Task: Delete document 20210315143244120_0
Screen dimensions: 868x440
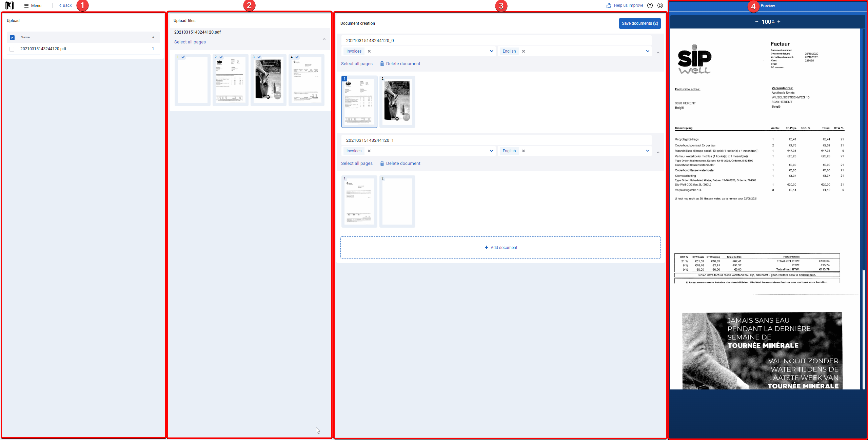Action: (400, 64)
